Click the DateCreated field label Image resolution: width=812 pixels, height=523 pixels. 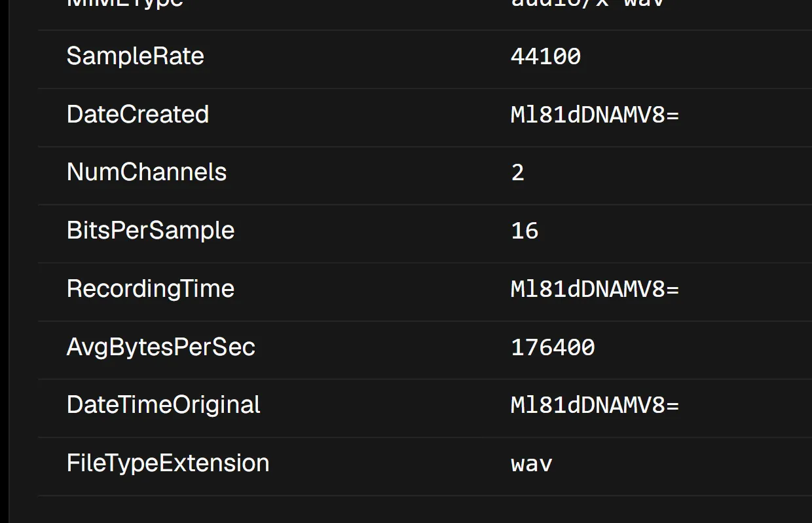(138, 115)
